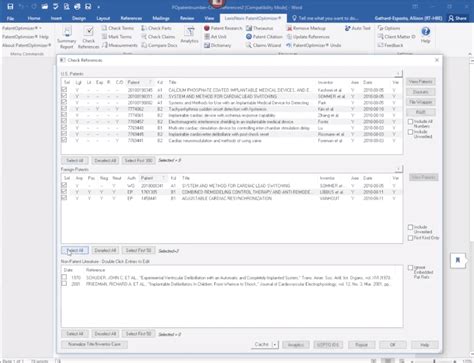Enable First Kind Only checkbox
This screenshot has width=474, height=363.
[x=411, y=238]
